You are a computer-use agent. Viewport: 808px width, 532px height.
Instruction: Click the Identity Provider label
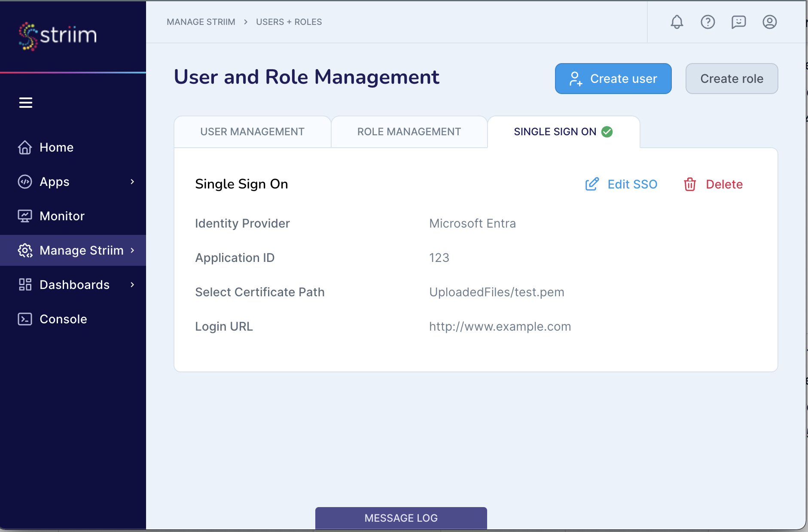[243, 223]
